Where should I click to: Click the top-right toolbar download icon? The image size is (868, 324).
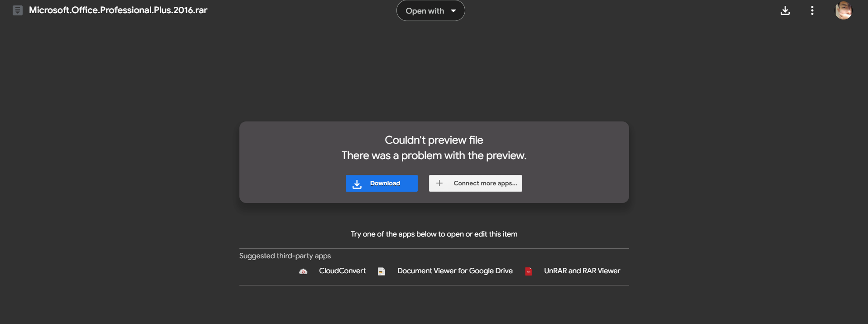(x=785, y=10)
